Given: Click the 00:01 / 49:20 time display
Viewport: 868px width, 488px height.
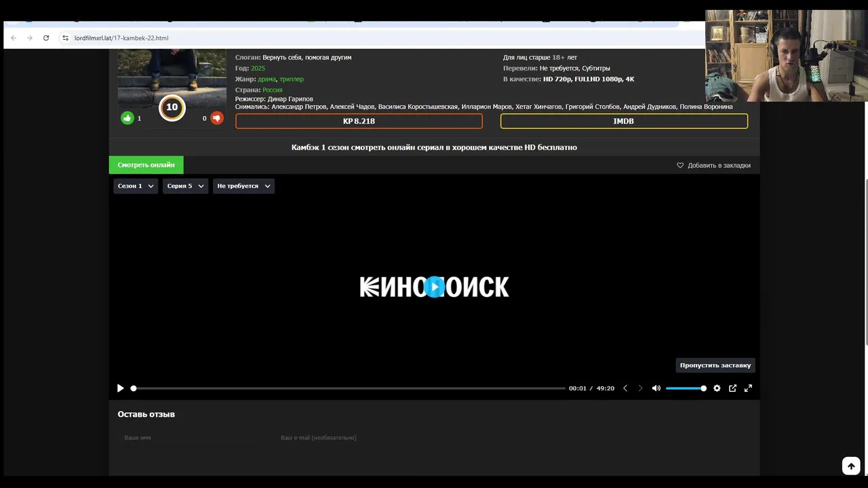Looking at the screenshot, I should click(591, 388).
